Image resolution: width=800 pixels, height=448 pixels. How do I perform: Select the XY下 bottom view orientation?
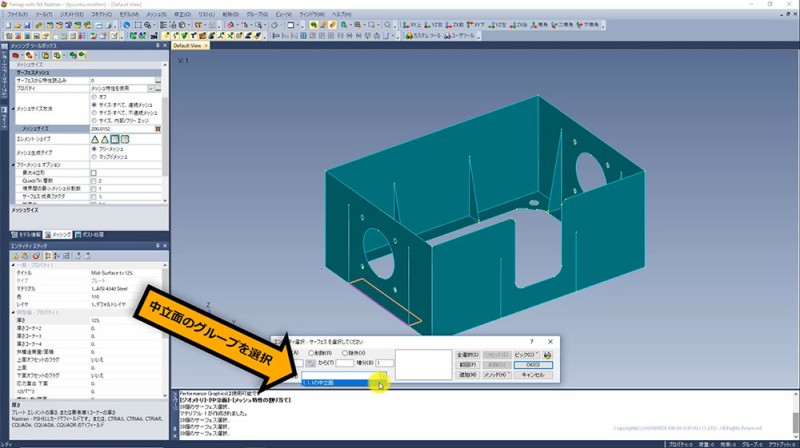477,25
